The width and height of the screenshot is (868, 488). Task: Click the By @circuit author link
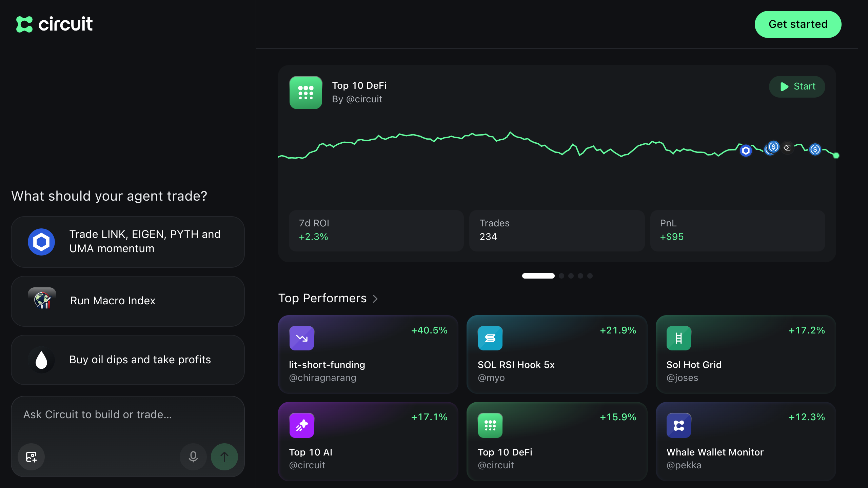point(357,99)
